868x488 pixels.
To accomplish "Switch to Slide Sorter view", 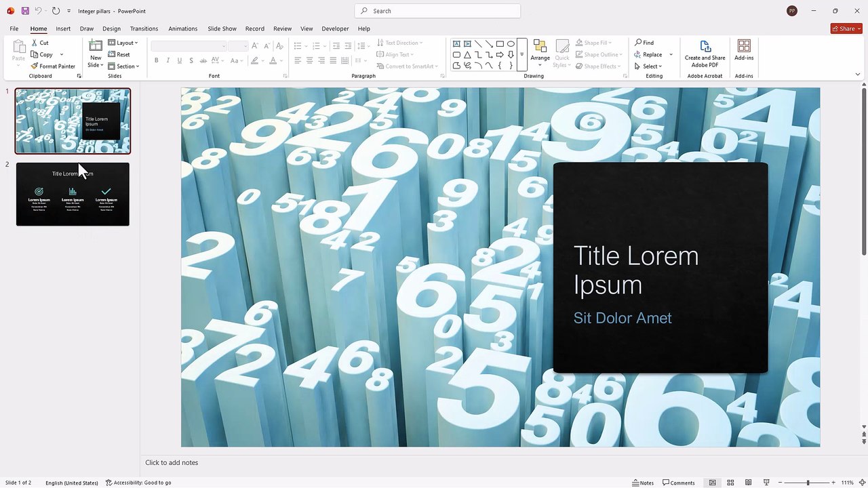I will (x=730, y=483).
